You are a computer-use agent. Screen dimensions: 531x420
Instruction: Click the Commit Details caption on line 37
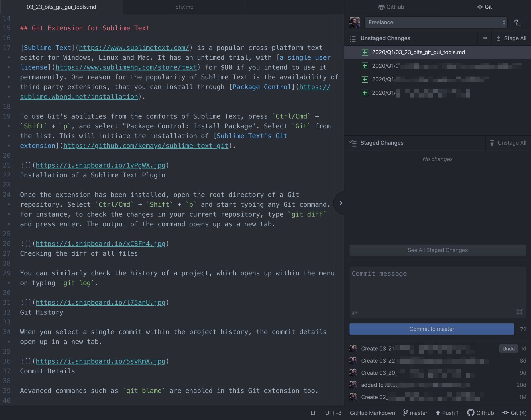(47, 371)
